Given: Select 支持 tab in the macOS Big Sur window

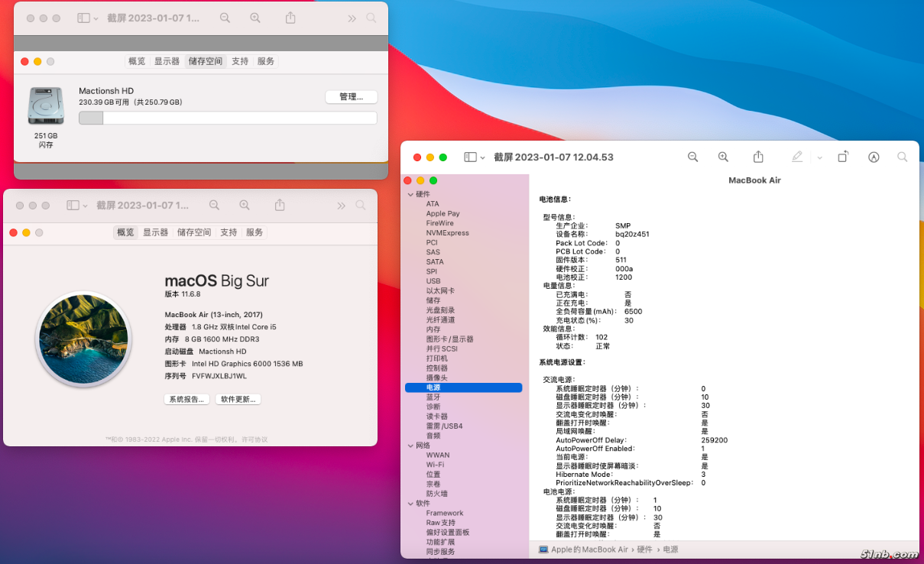Looking at the screenshot, I should point(229,232).
